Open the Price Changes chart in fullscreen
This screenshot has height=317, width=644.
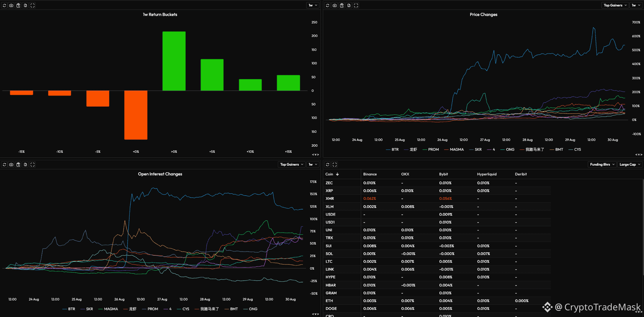356,5
